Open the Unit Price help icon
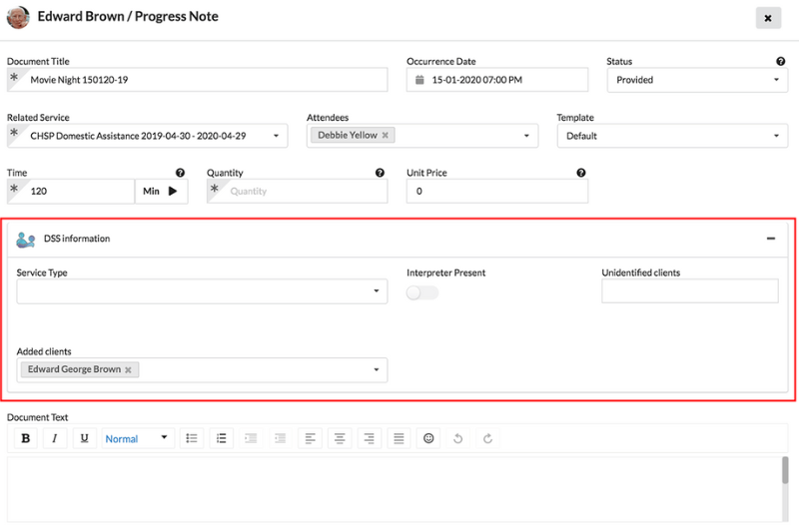Viewport: 799px width, 532px height. pos(581,173)
